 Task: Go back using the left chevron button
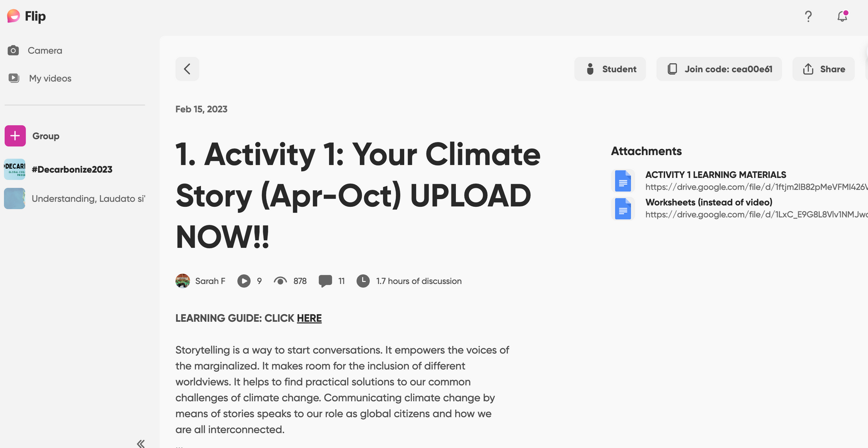point(187,69)
